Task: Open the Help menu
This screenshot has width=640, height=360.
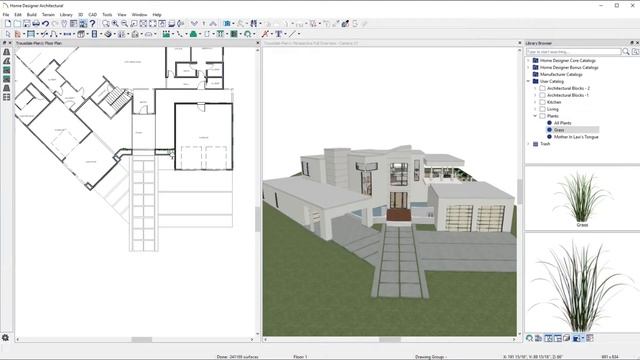Action: point(157,15)
